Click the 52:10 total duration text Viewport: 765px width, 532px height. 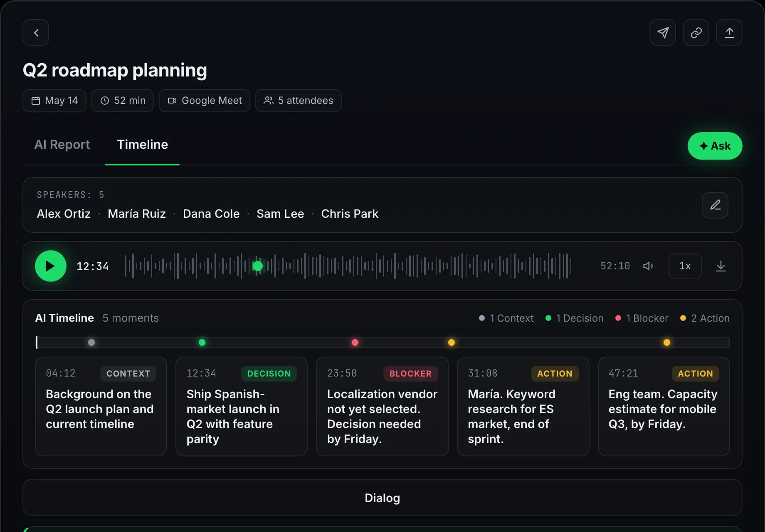(x=615, y=266)
